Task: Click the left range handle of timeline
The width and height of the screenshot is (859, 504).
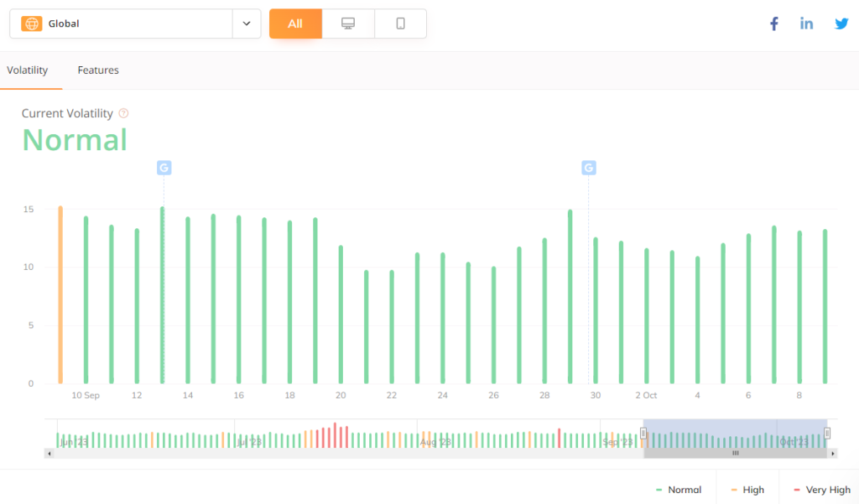Action: coord(643,434)
